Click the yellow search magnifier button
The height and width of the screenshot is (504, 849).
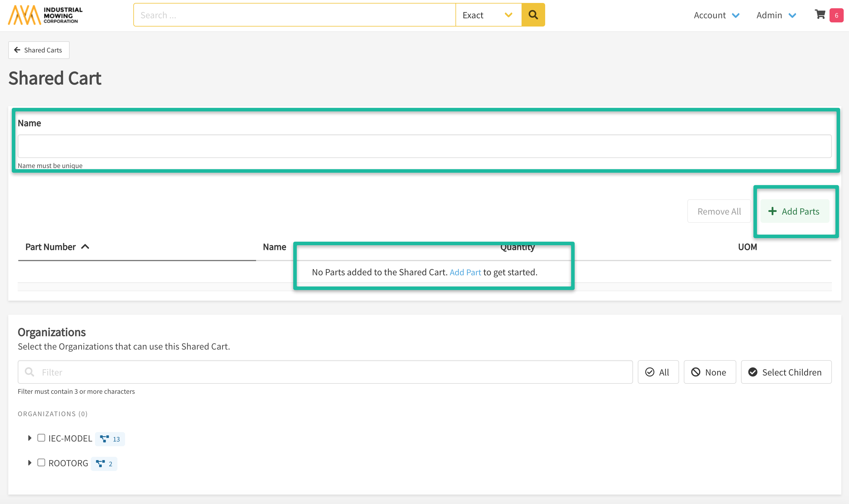click(533, 15)
